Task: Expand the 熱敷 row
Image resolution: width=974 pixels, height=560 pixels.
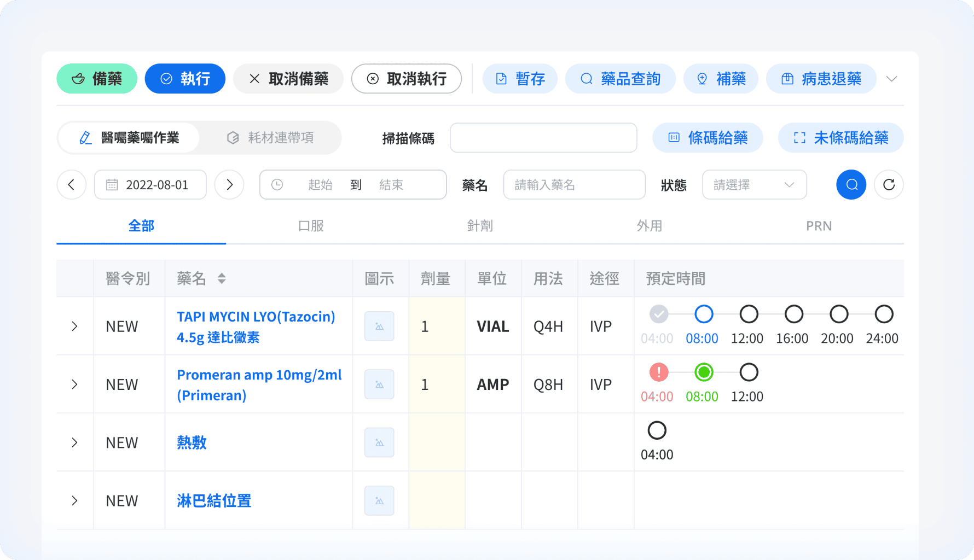Action: (x=75, y=442)
